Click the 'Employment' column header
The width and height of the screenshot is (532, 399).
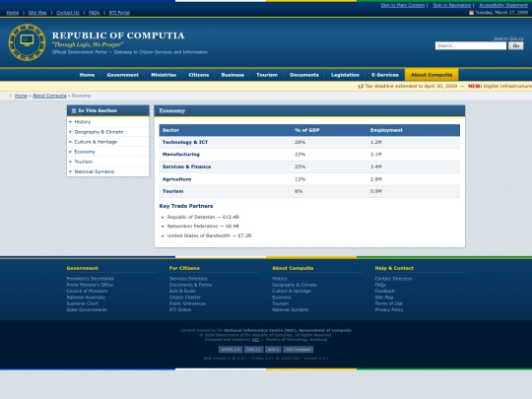[x=386, y=130]
